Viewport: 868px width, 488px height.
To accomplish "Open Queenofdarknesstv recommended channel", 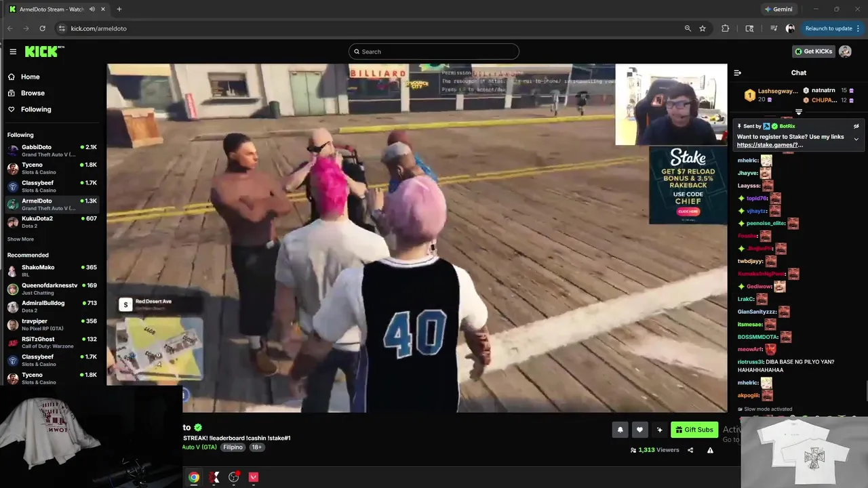I will pos(52,289).
